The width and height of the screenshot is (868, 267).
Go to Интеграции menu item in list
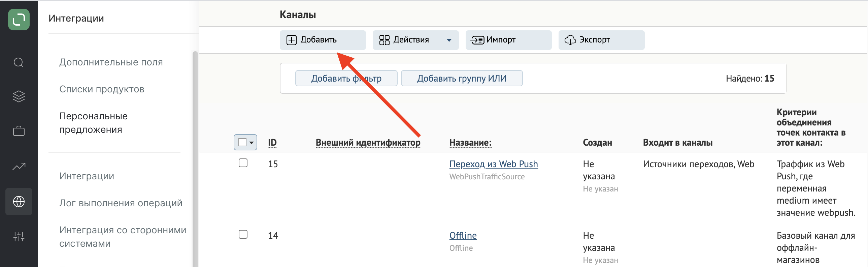87,176
